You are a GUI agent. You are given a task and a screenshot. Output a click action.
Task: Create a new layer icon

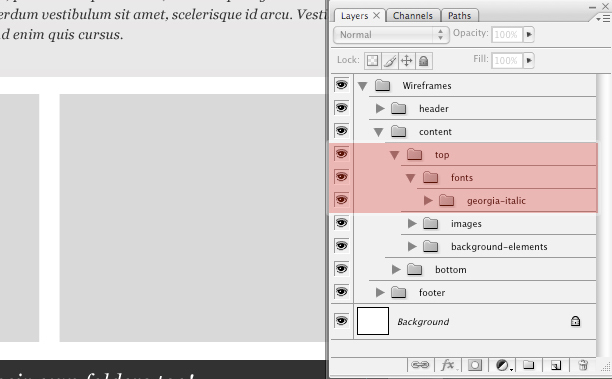556,365
